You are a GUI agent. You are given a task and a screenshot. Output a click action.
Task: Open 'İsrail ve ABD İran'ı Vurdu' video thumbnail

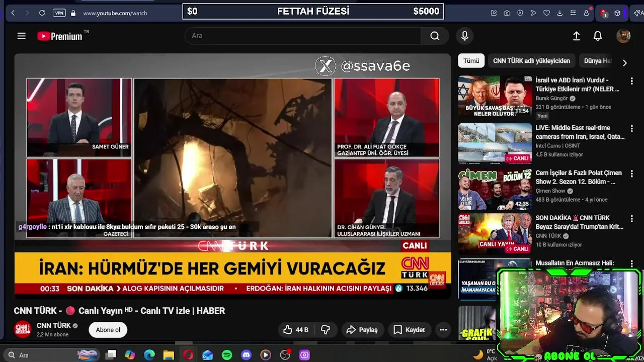point(495,97)
